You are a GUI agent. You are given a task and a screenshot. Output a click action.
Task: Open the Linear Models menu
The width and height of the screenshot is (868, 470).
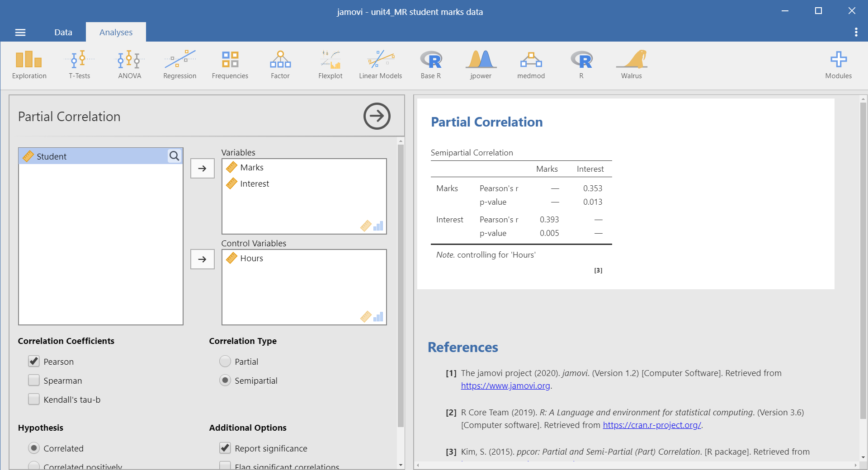(381, 65)
